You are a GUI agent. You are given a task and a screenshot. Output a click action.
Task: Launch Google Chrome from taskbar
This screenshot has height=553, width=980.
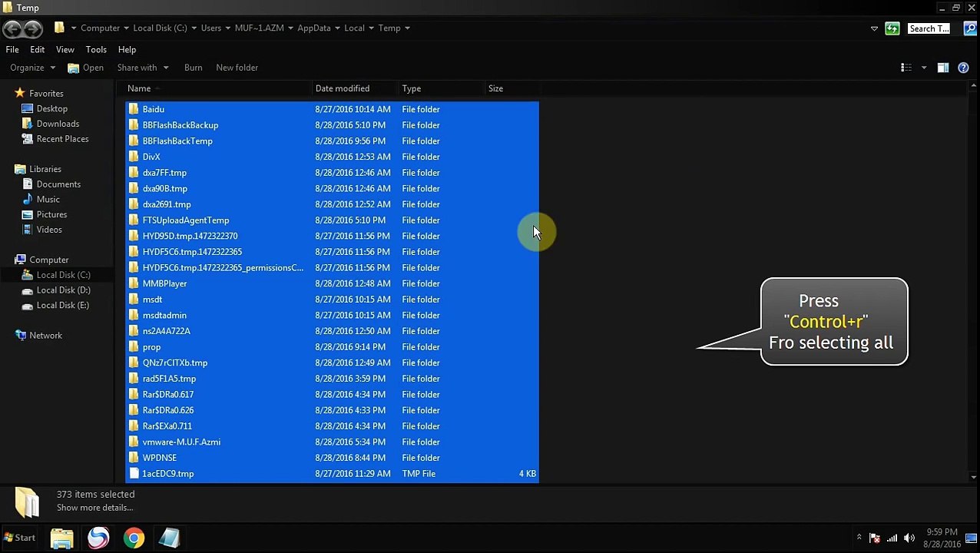[x=134, y=538]
